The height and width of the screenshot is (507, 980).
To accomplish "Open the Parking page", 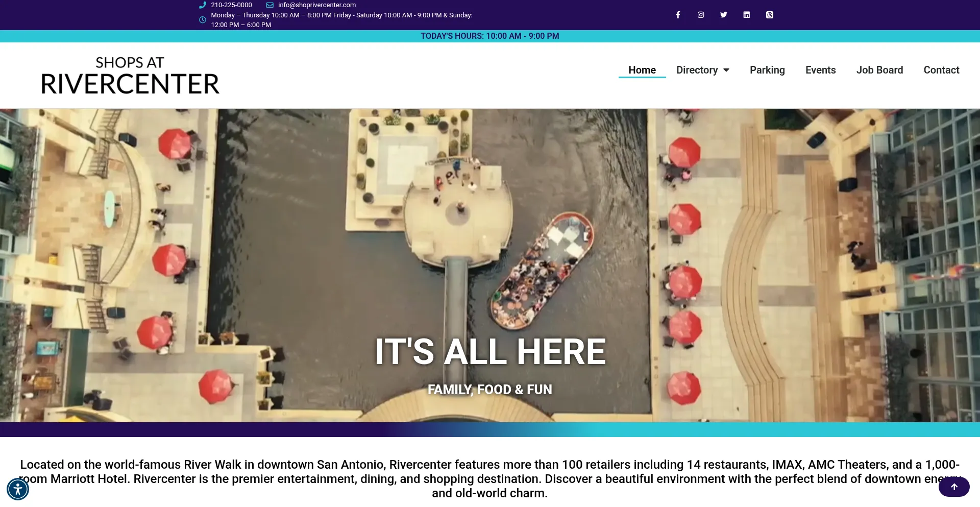I will tap(767, 70).
